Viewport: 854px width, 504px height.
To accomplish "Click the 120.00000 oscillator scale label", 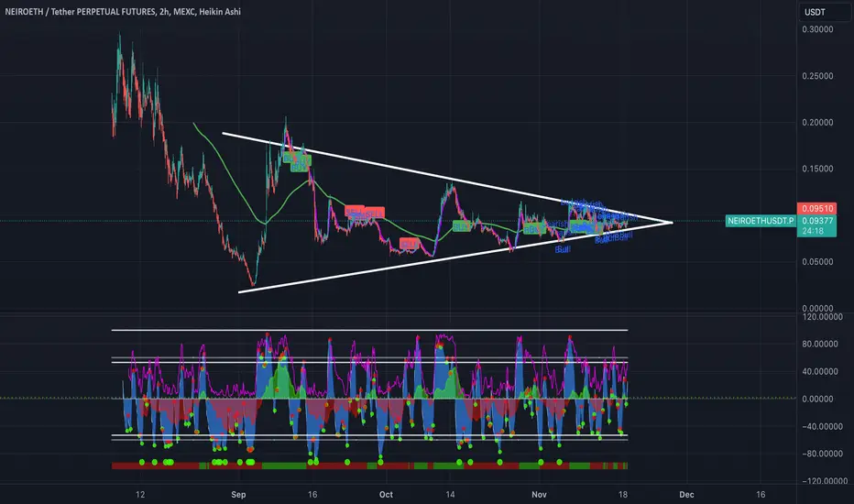I will tap(822, 316).
